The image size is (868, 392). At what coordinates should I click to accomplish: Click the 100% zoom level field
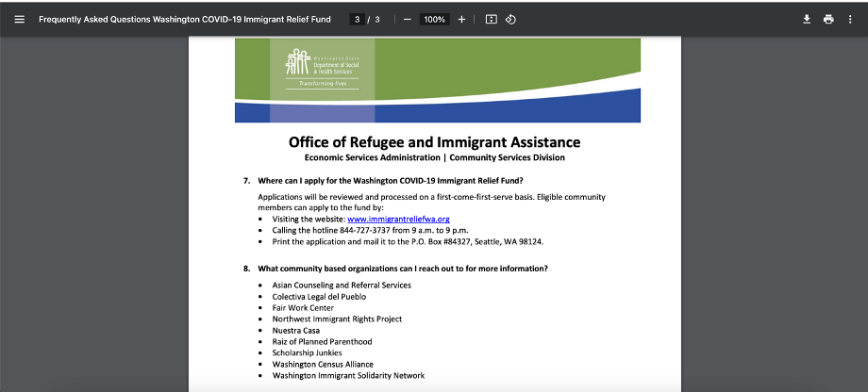point(434,19)
